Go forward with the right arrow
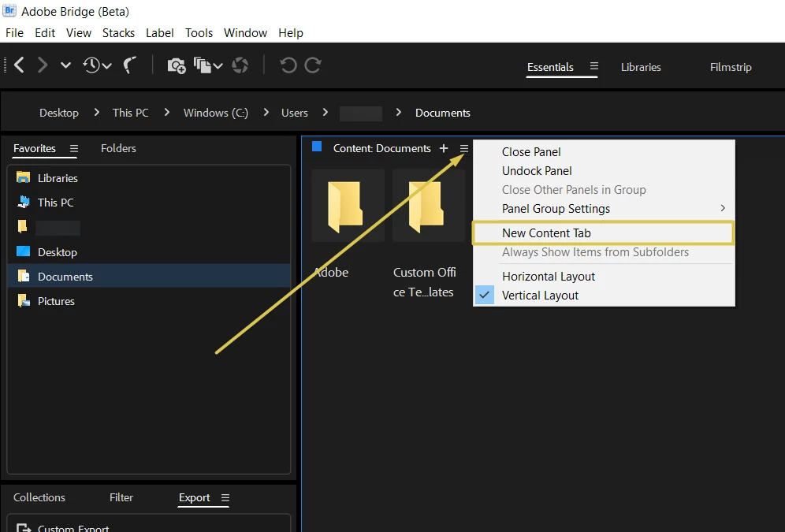 click(x=43, y=65)
